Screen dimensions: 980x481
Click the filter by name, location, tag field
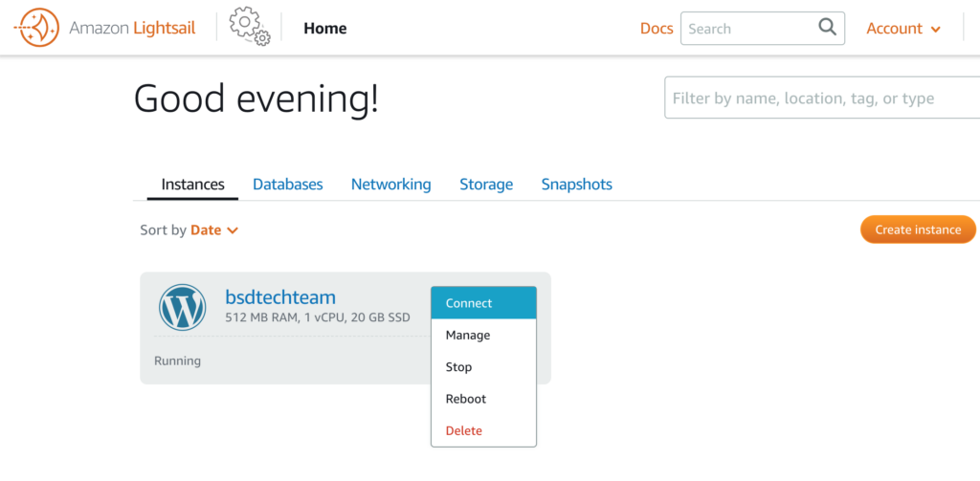(x=822, y=98)
